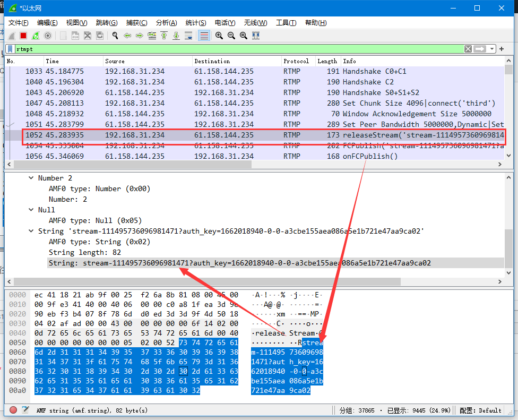Viewport: 518px width, 420px height.
Task: Sort by the Info column header
Action: tap(422, 61)
